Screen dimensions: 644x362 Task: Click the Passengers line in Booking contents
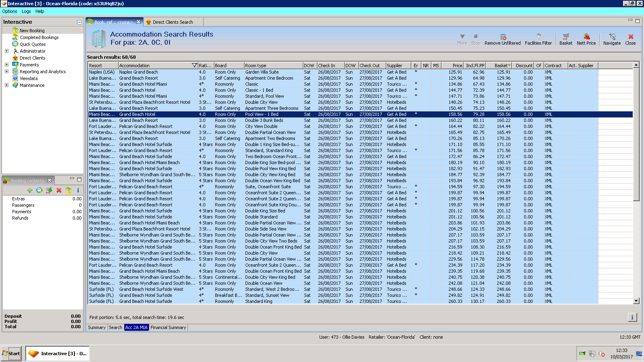tap(43, 205)
